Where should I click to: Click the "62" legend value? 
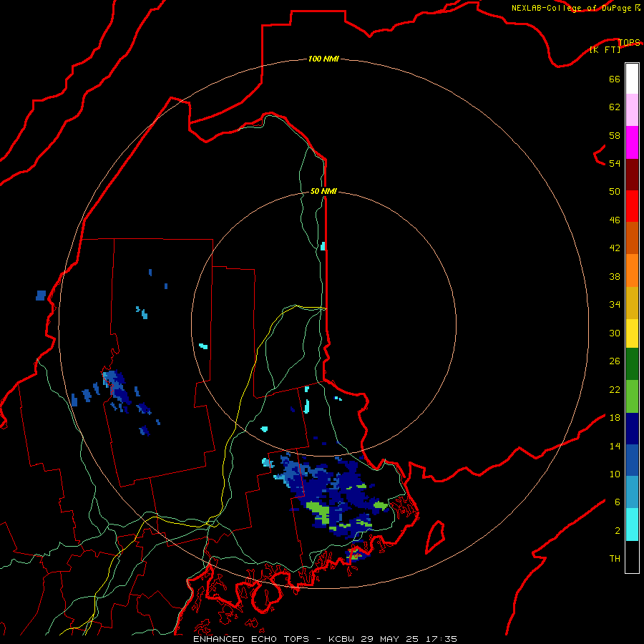615,107
